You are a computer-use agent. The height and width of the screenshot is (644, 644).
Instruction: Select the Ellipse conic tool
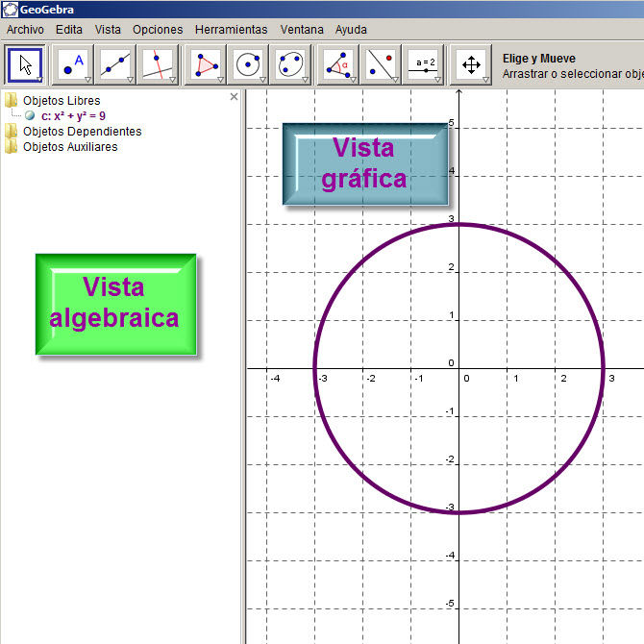click(x=291, y=64)
